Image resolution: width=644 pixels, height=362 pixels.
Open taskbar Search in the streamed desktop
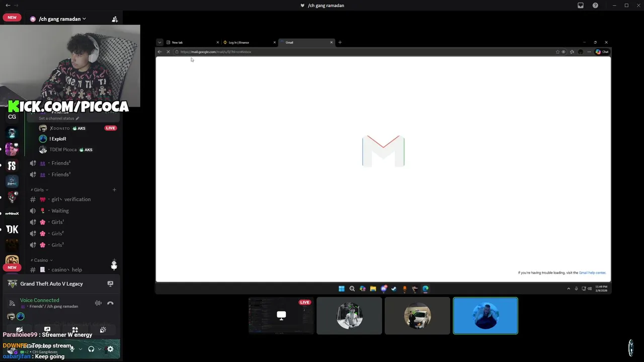click(352, 289)
